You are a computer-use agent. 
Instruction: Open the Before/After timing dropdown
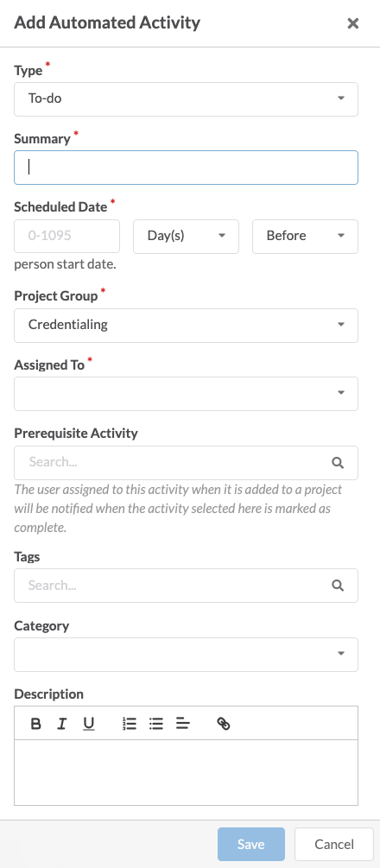[x=305, y=237]
